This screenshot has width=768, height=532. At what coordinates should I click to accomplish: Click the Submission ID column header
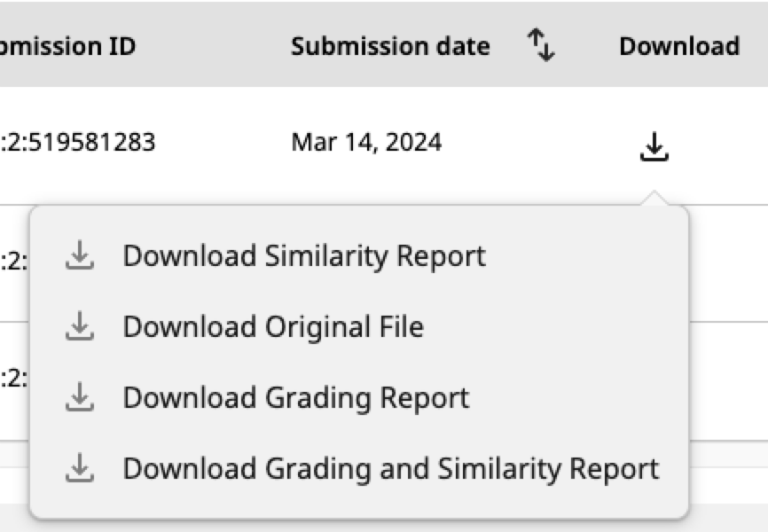coord(67,46)
